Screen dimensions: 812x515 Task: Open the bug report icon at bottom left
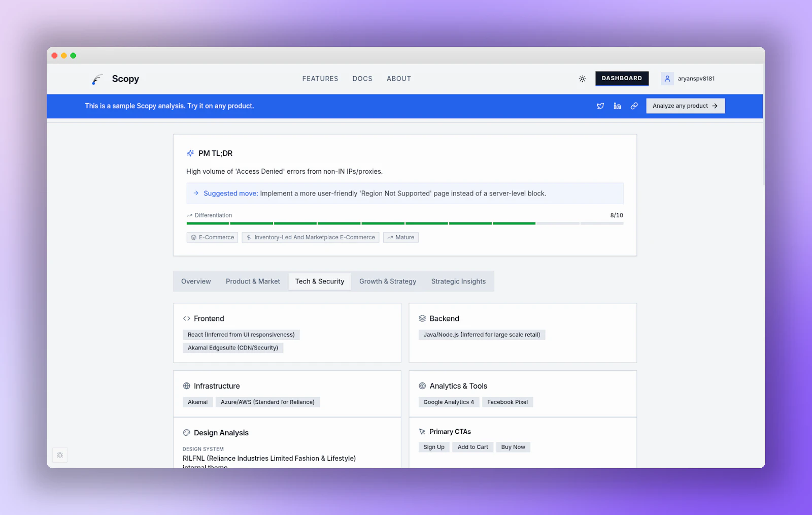tap(60, 455)
